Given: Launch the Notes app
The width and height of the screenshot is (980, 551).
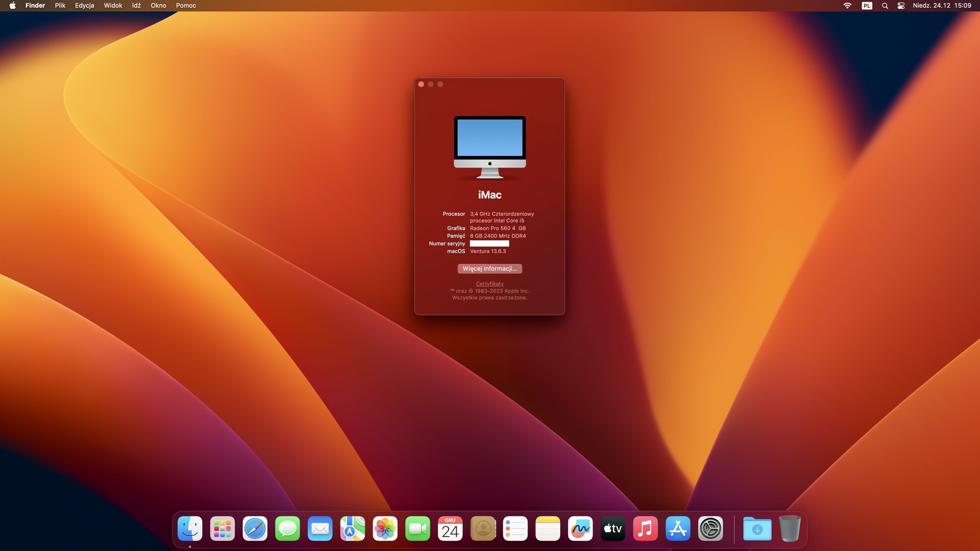Looking at the screenshot, I should click(x=548, y=528).
